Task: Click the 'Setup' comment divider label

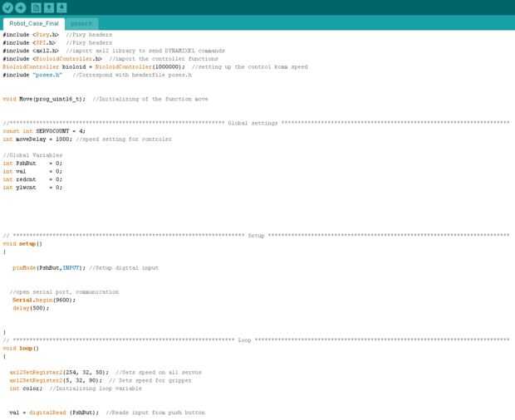Action: (256, 236)
